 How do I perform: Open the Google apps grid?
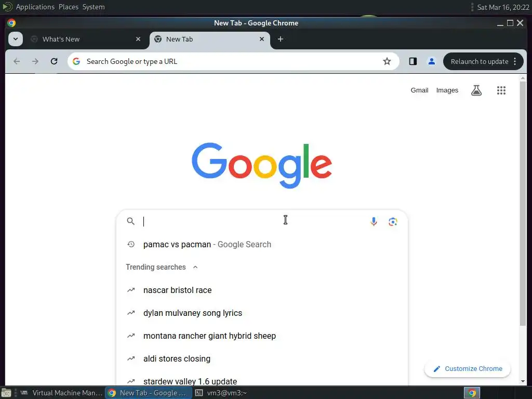(x=501, y=90)
